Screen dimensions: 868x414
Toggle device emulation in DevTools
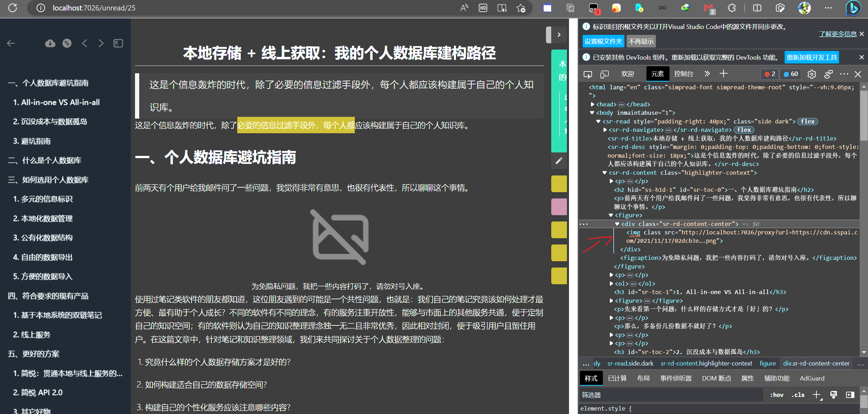tap(605, 74)
